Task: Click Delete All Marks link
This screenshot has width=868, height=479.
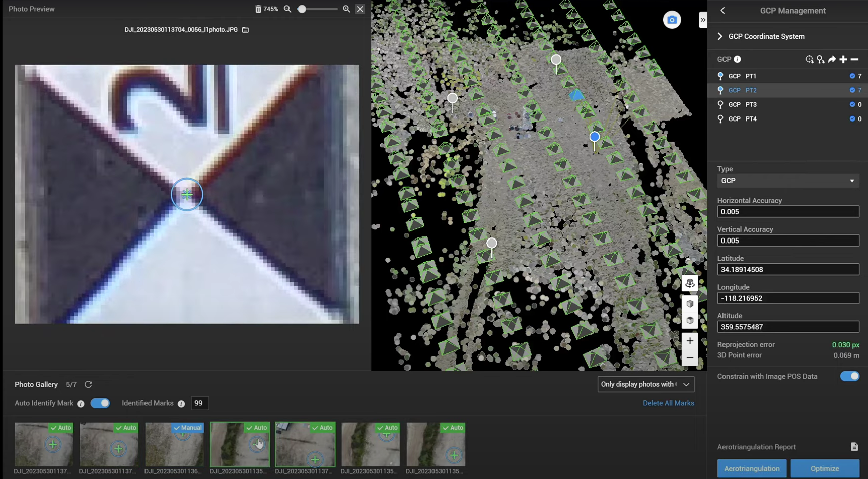Action: pos(668,403)
